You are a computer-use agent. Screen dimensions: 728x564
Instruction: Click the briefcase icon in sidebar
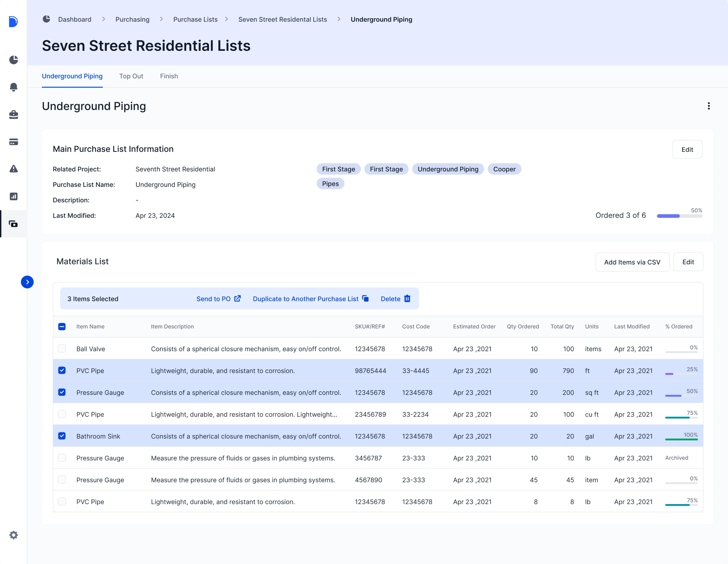(13, 114)
